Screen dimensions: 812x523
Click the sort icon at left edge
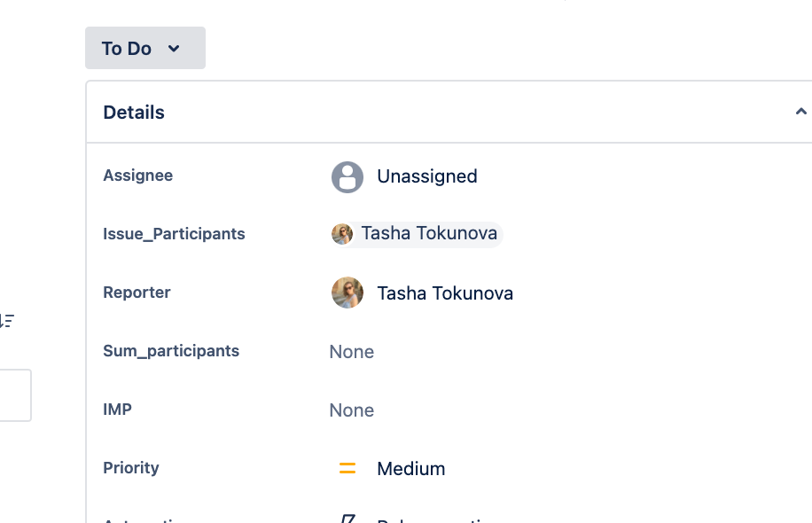coord(7,321)
